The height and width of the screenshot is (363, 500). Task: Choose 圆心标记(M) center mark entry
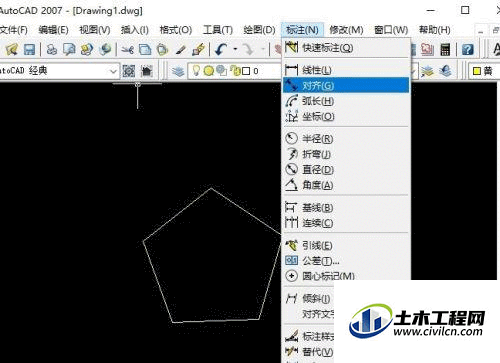click(x=346, y=276)
